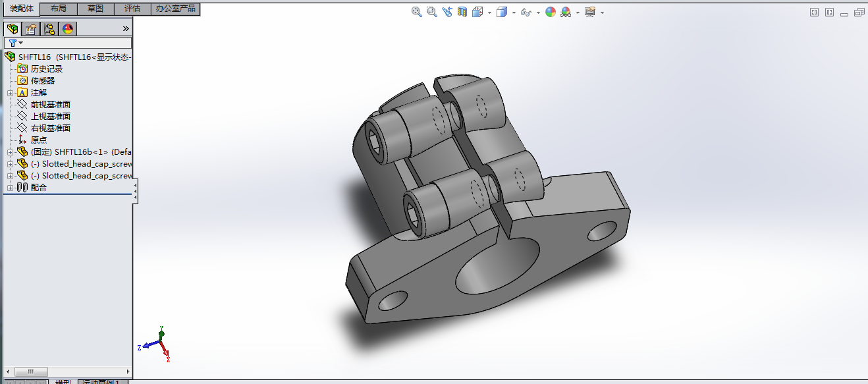868x384 pixels.
Task: Expand the 注解 annotations folder
Action: (10, 93)
